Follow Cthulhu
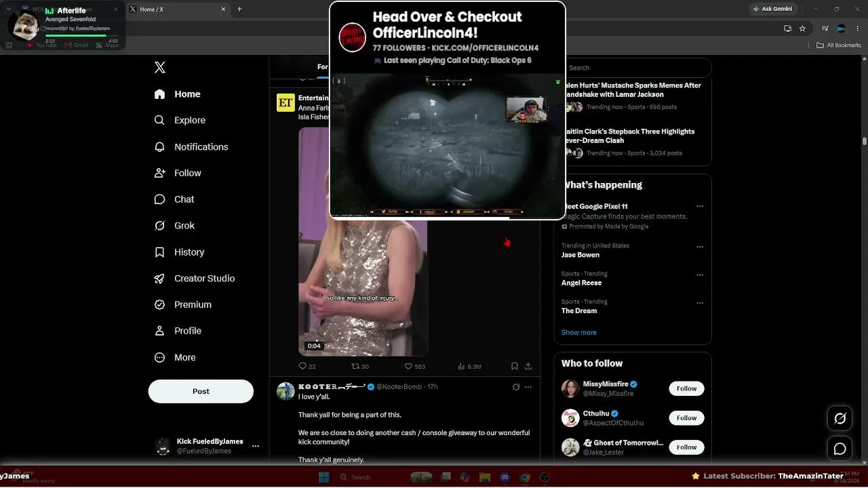Viewport: 868px width, 488px height. (686, 418)
